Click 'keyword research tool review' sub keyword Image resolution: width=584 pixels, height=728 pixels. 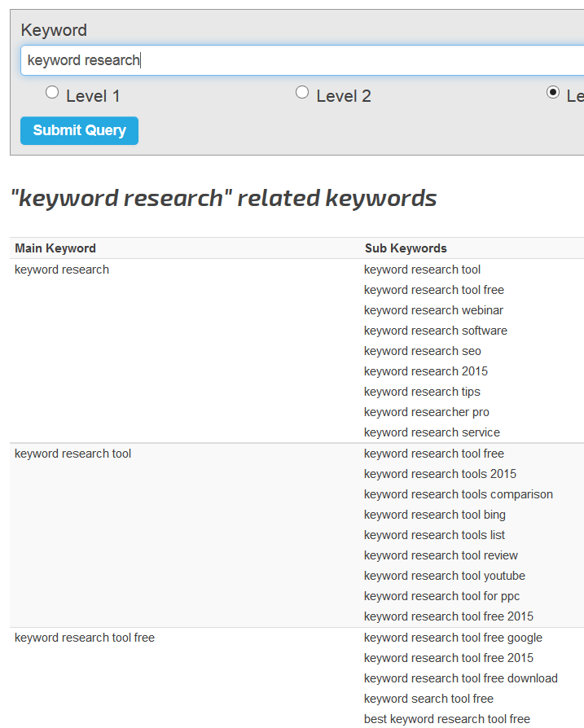point(441,555)
